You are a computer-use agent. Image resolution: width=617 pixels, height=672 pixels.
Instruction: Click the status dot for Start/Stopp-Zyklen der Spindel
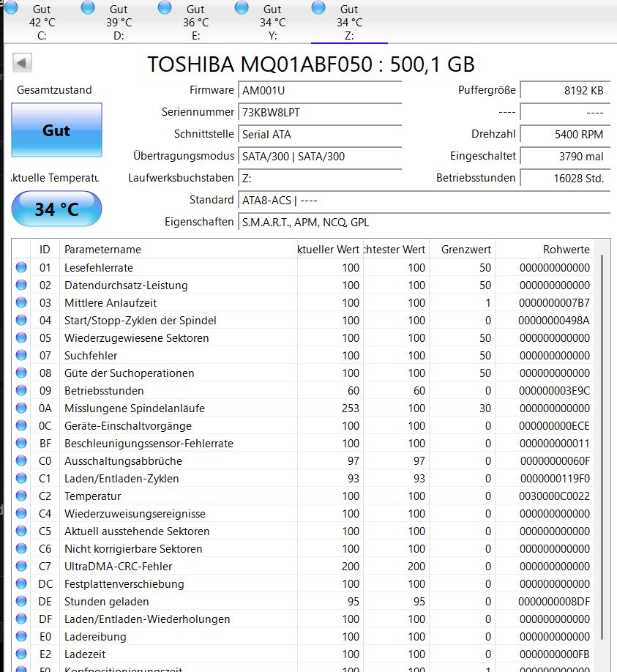[x=21, y=320]
